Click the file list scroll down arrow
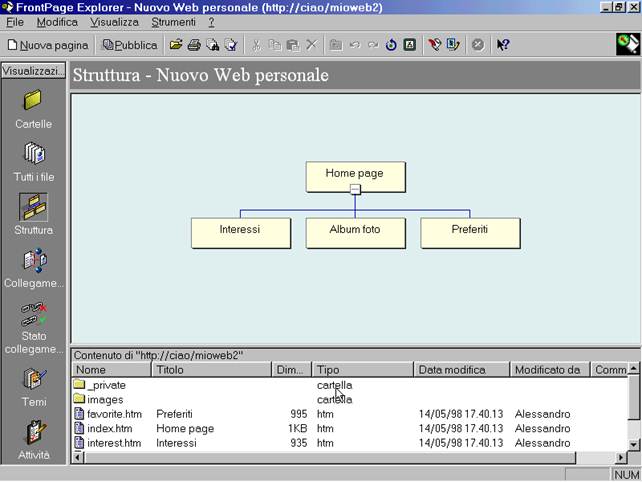 634,444
